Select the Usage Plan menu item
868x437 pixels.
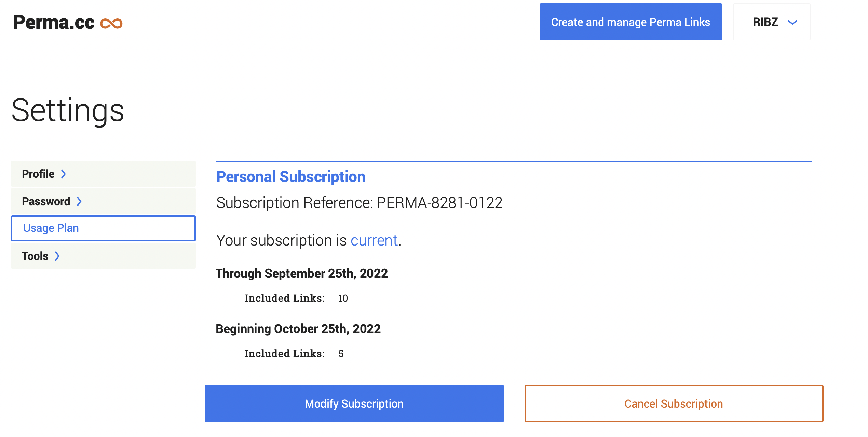click(x=51, y=228)
